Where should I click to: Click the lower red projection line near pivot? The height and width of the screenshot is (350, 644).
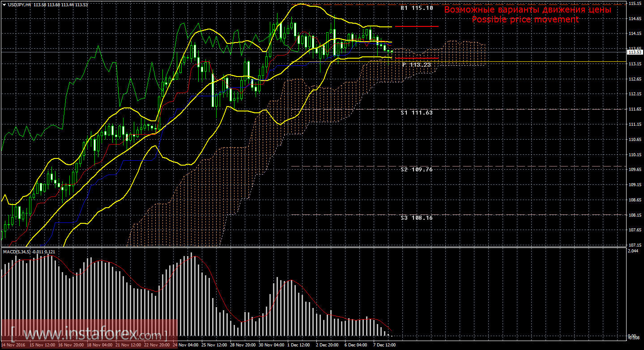[x=417, y=59]
